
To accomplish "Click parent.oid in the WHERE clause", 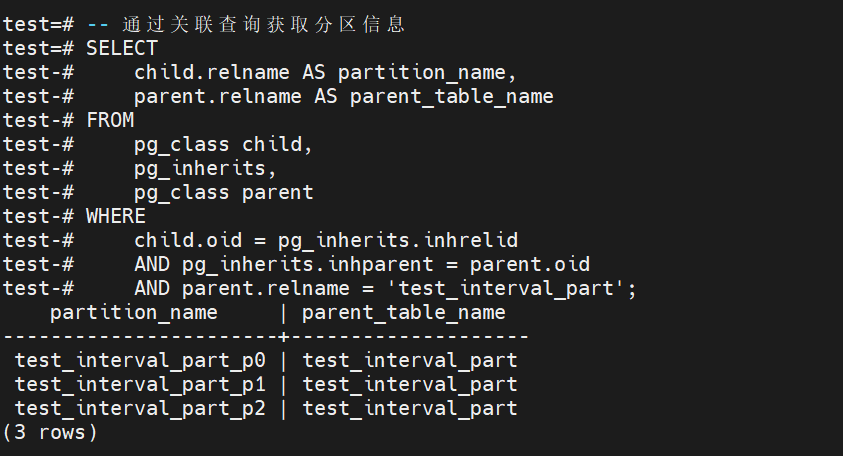I will coord(529,264).
